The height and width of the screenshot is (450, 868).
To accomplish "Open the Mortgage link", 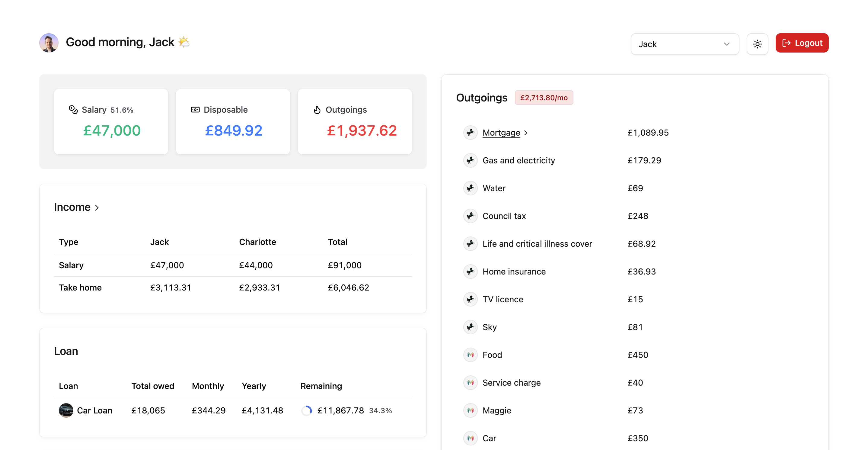I will coord(501,133).
